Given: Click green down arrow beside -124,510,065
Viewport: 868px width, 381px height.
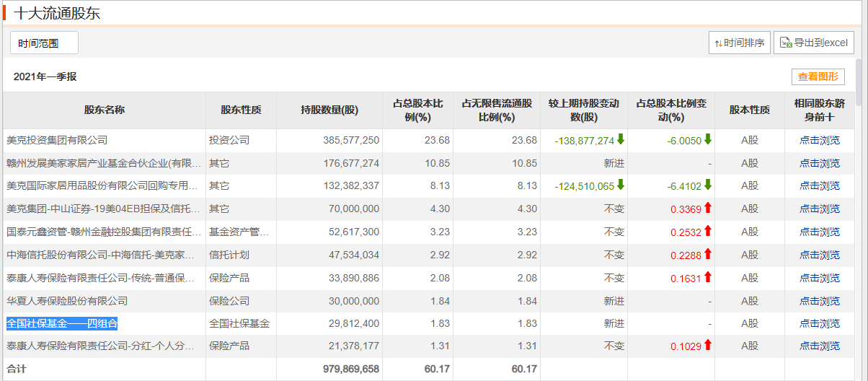Looking at the screenshot, I should coord(621,185).
